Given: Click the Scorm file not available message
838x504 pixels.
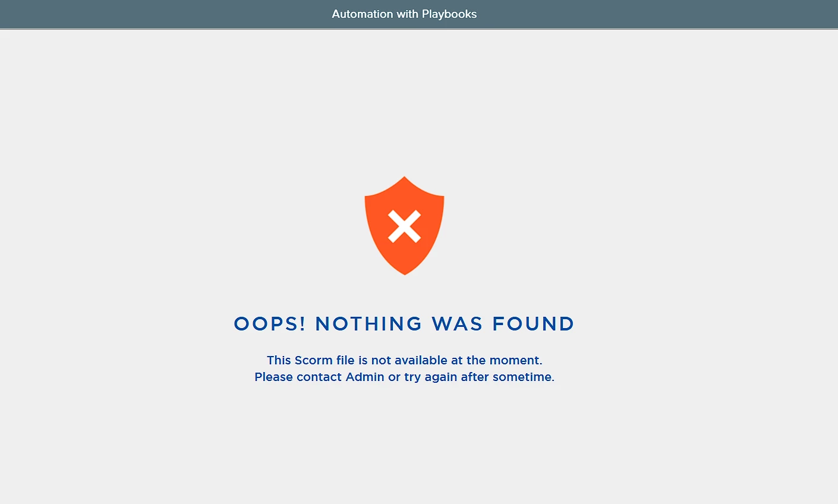Looking at the screenshot, I should point(404,360).
